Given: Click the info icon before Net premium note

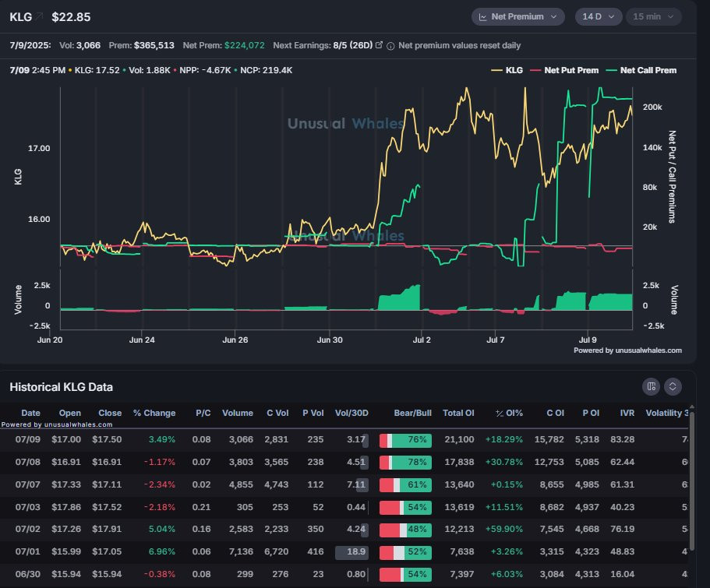Looking at the screenshot, I should (x=390, y=46).
